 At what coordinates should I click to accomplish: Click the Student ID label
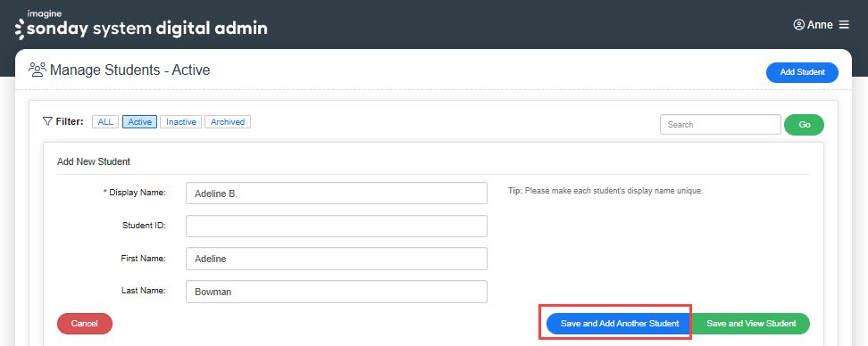coord(144,225)
